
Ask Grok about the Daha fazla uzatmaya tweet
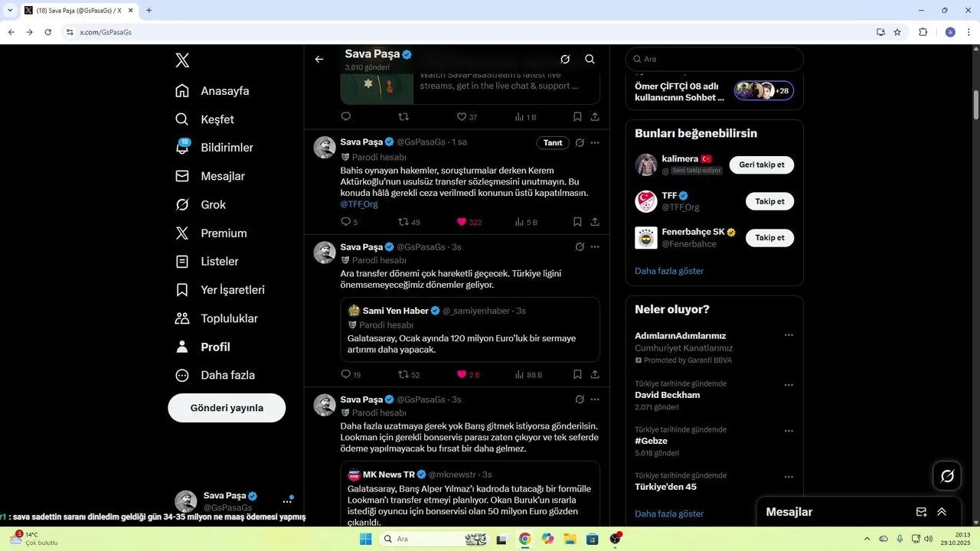click(580, 399)
